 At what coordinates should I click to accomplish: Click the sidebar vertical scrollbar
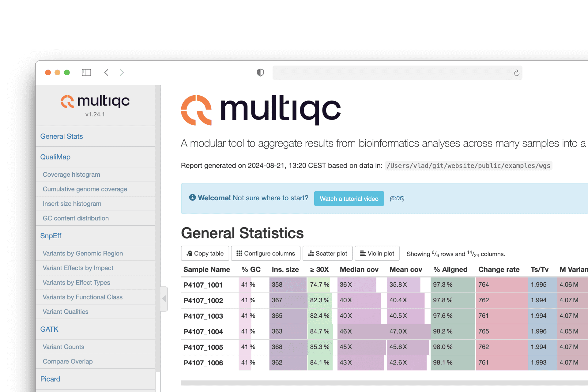click(x=158, y=228)
